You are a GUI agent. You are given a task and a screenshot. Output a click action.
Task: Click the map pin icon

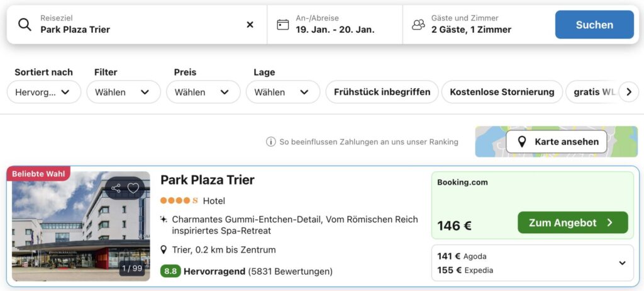point(521,142)
